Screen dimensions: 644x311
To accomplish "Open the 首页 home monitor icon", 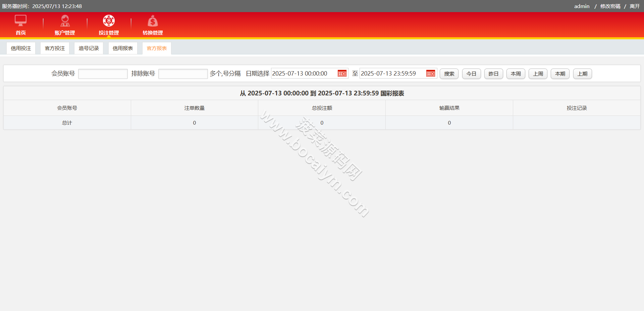I will click(x=20, y=21).
